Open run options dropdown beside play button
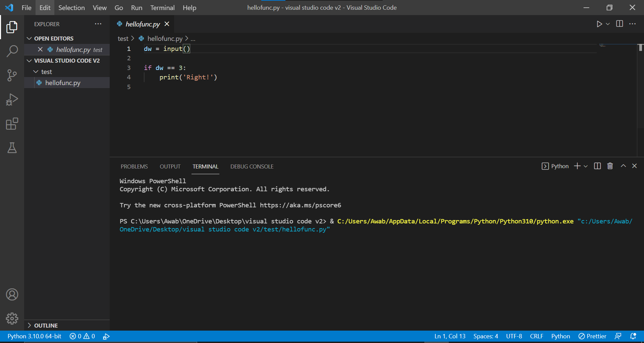644x343 pixels. coord(608,24)
